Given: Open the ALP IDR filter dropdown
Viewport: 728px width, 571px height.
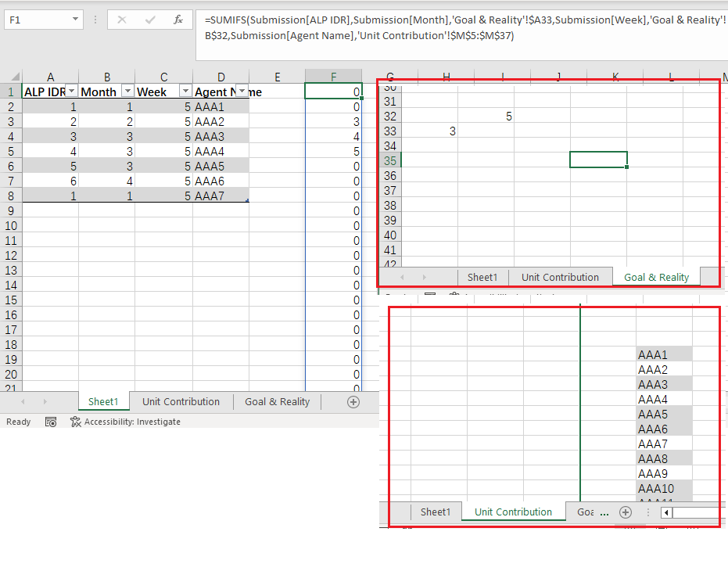Looking at the screenshot, I should coord(71,91).
